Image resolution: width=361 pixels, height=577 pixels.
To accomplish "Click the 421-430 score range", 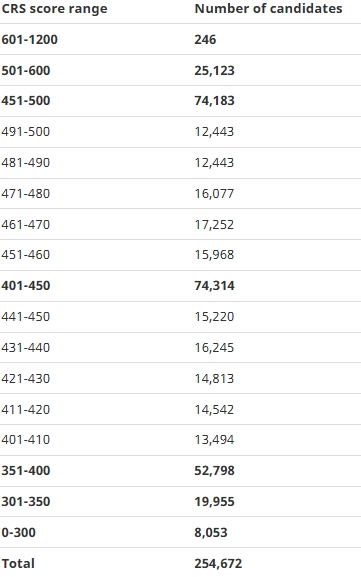I will tap(25, 378).
